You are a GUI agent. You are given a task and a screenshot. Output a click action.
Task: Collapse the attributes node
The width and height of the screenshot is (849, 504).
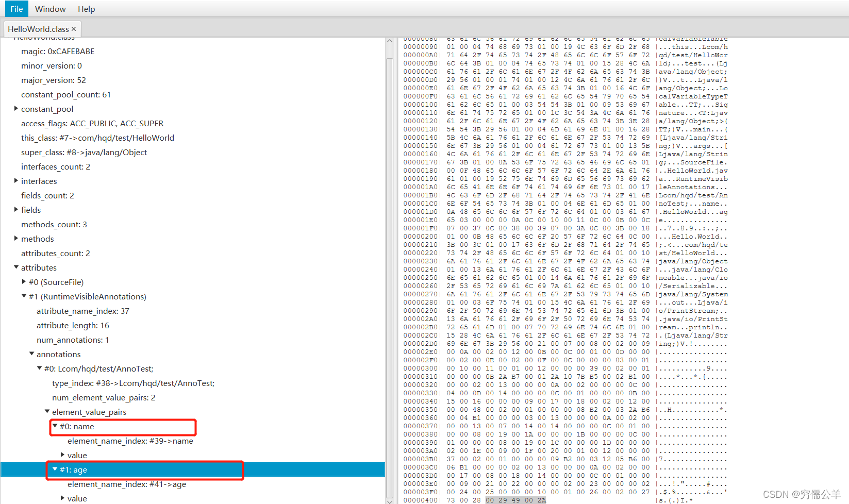click(16, 267)
